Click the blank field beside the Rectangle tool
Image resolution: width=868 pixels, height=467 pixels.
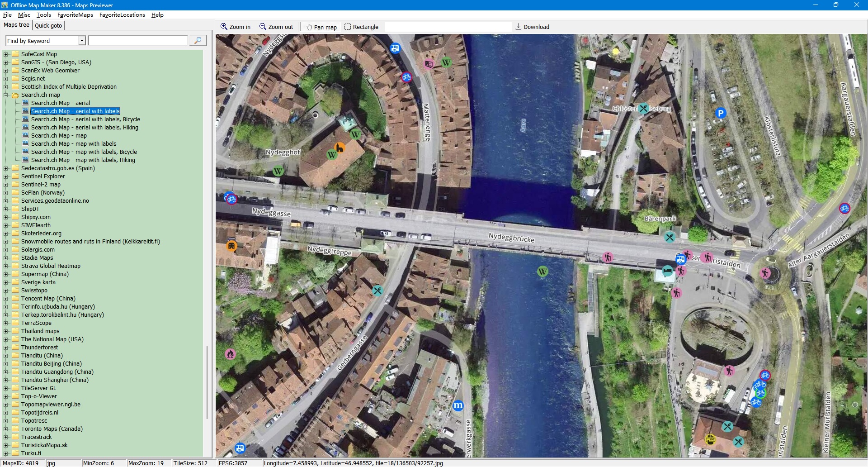coord(448,27)
